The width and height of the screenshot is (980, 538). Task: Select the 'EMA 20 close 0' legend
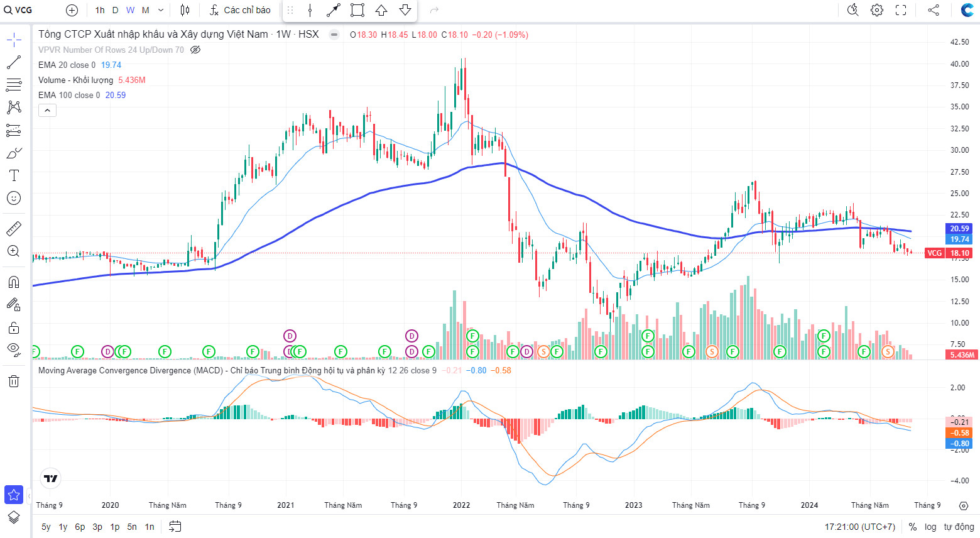tap(67, 65)
